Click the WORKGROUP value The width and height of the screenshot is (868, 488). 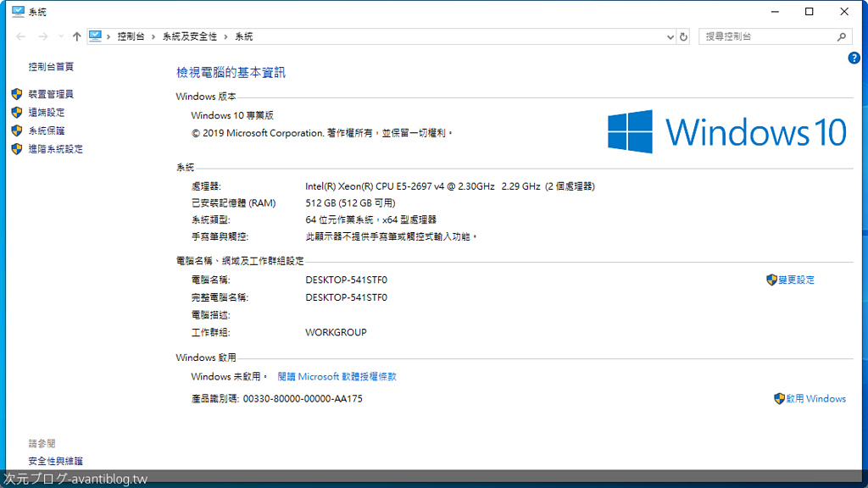(x=336, y=332)
